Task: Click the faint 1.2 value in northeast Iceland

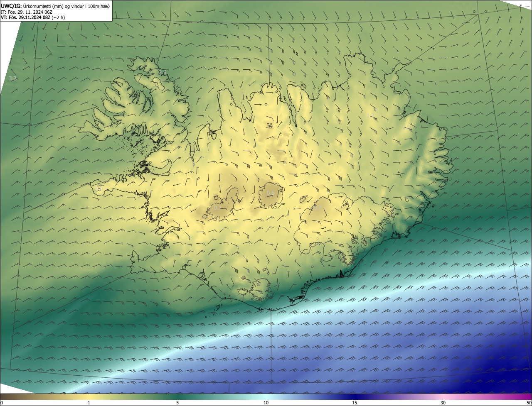Action: point(370,115)
